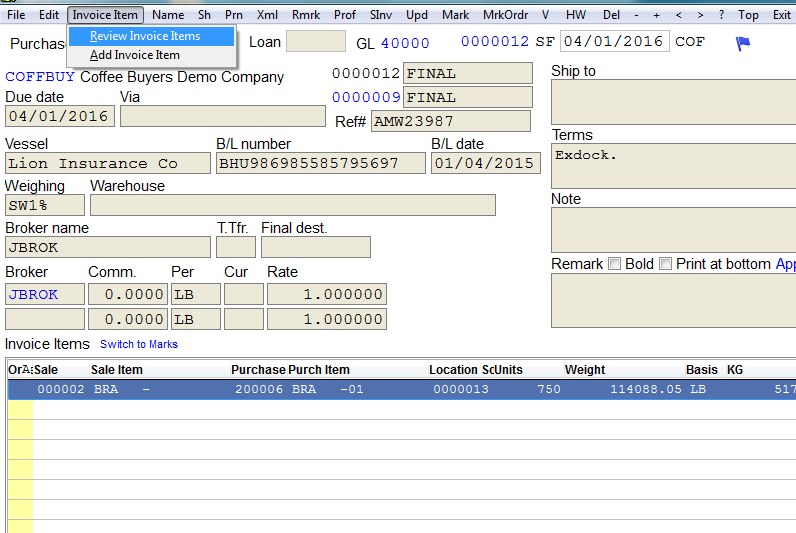This screenshot has height=533, width=796.
Task: Click the Loan input field
Action: pyautogui.click(x=316, y=41)
